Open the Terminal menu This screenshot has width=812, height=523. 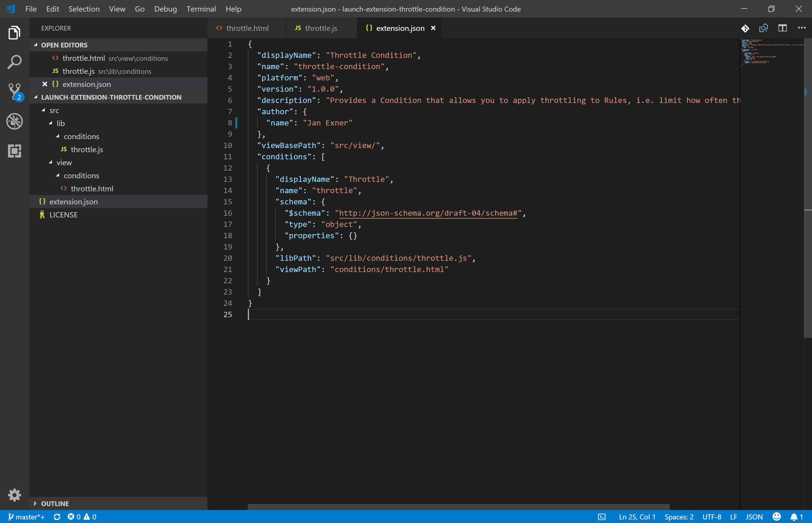(x=201, y=9)
